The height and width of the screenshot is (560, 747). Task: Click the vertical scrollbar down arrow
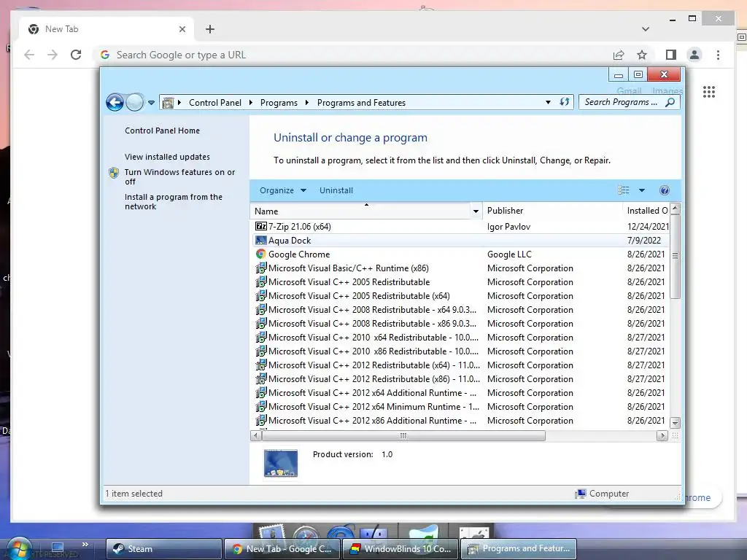click(x=675, y=422)
